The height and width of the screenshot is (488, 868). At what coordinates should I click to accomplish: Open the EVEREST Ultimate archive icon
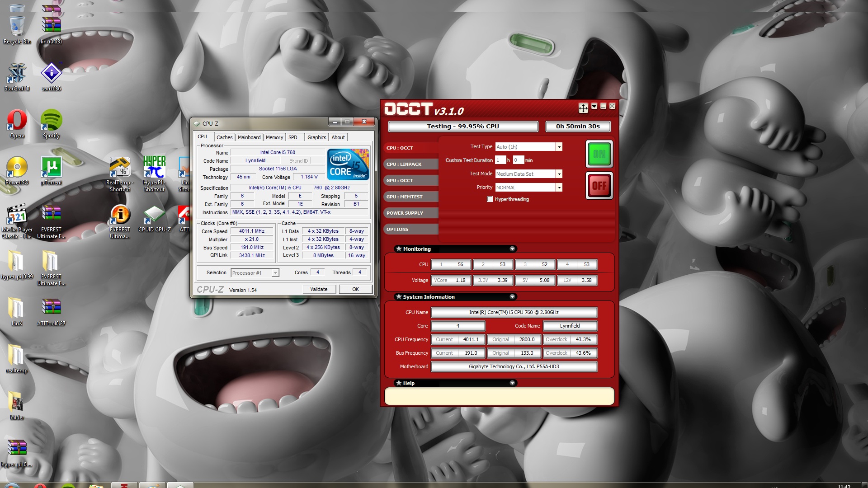pyautogui.click(x=51, y=221)
